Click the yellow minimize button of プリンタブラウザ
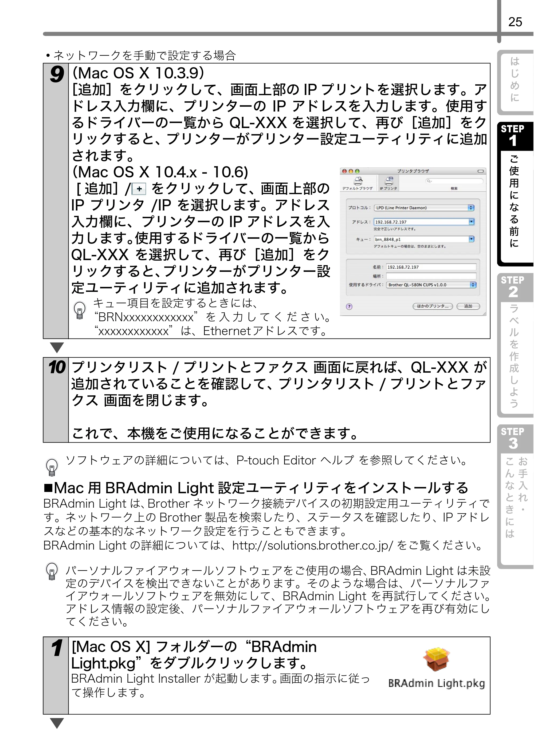The height and width of the screenshot is (756, 534). coord(351,171)
